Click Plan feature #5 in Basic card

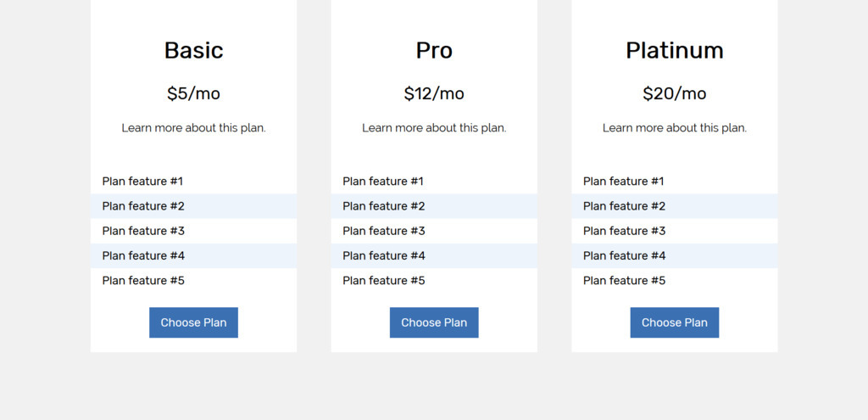[x=143, y=281]
